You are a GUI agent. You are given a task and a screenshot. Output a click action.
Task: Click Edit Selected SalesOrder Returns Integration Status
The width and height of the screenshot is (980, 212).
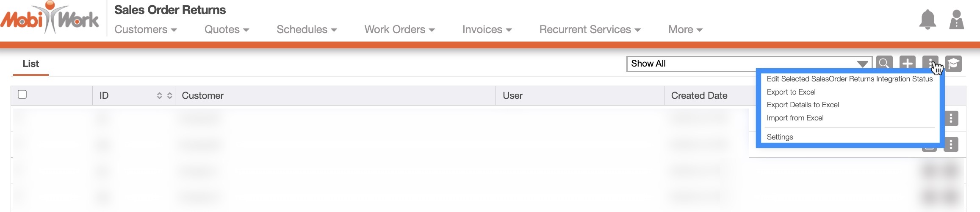tap(849, 79)
